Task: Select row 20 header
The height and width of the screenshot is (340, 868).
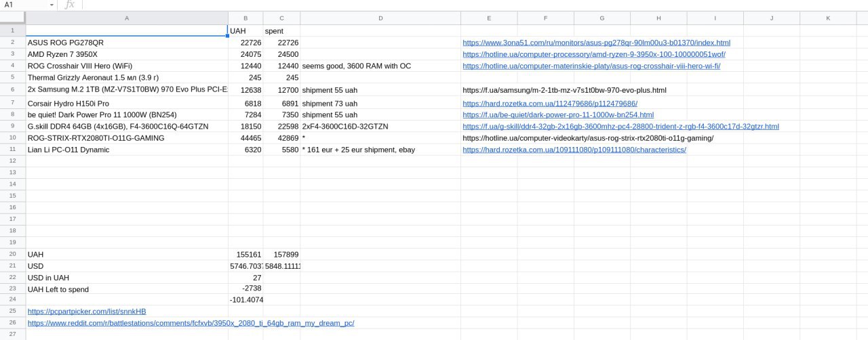Action: [x=13, y=254]
